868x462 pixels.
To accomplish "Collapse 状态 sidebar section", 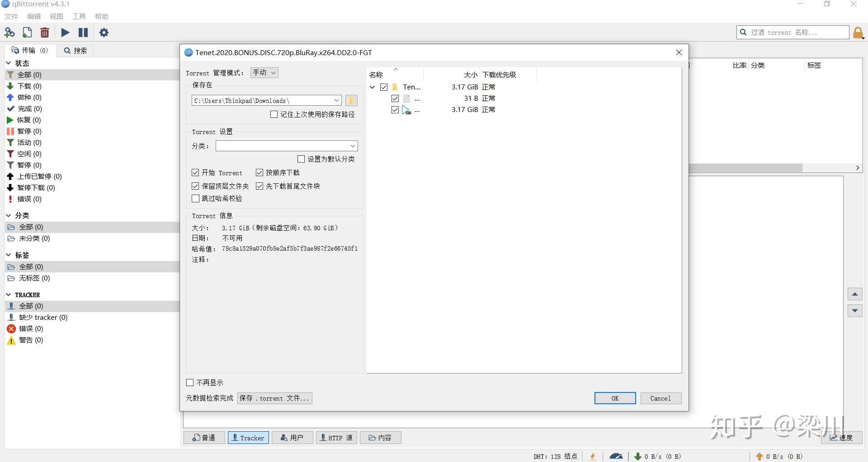I will point(9,63).
